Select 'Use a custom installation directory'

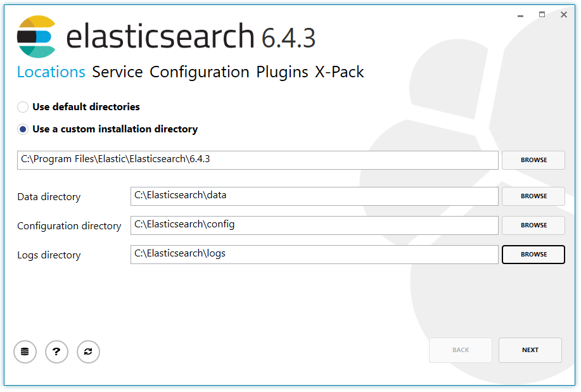[23, 129]
